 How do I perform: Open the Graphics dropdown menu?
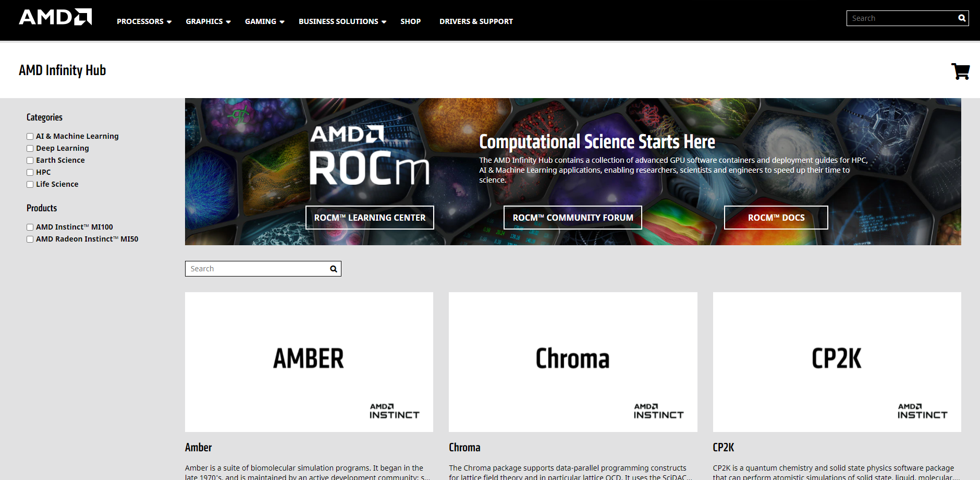(x=208, y=21)
